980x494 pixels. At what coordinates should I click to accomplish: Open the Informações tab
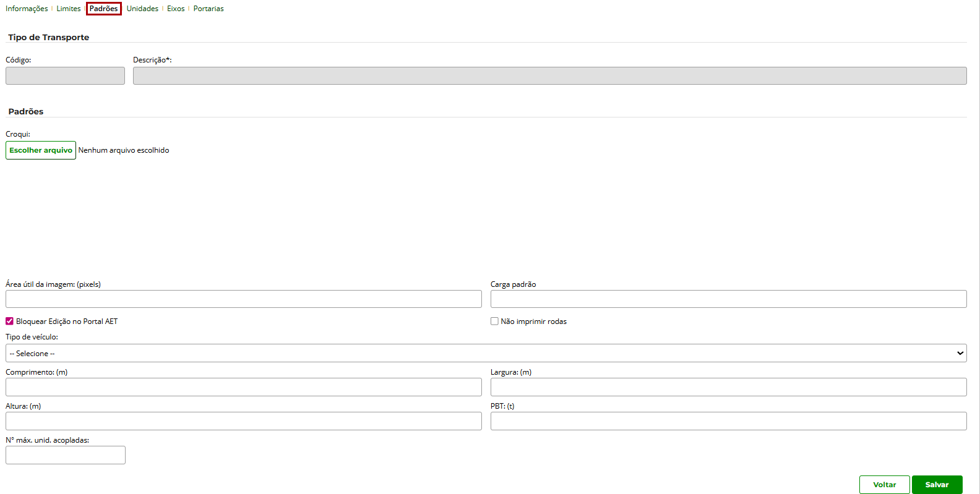27,9
